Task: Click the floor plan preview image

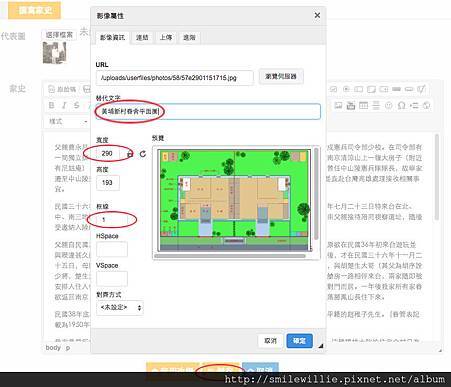Action: tap(235, 200)
